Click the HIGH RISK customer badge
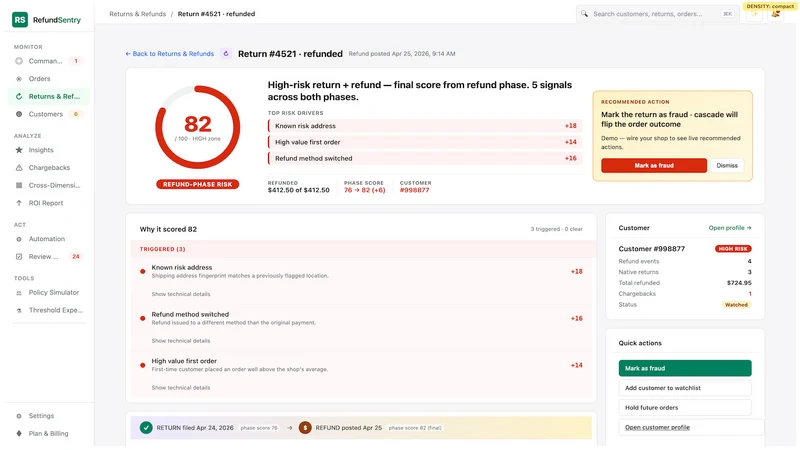 click(x=733, y=248)
